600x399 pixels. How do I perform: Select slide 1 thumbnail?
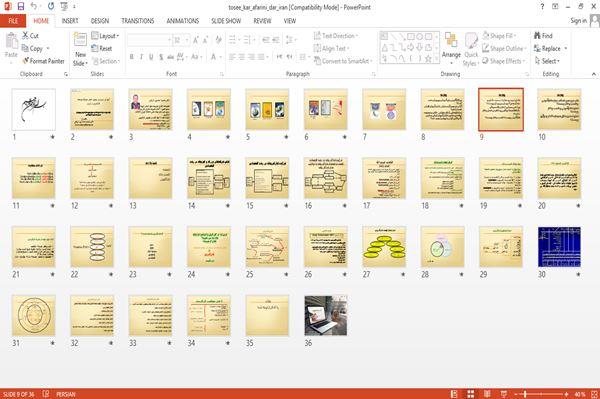tap(34, 109)
